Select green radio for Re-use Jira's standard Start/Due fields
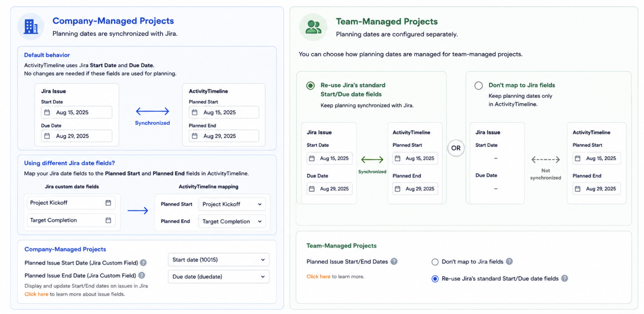This screenshot has width=644, height=314. (x=310, y=86)
